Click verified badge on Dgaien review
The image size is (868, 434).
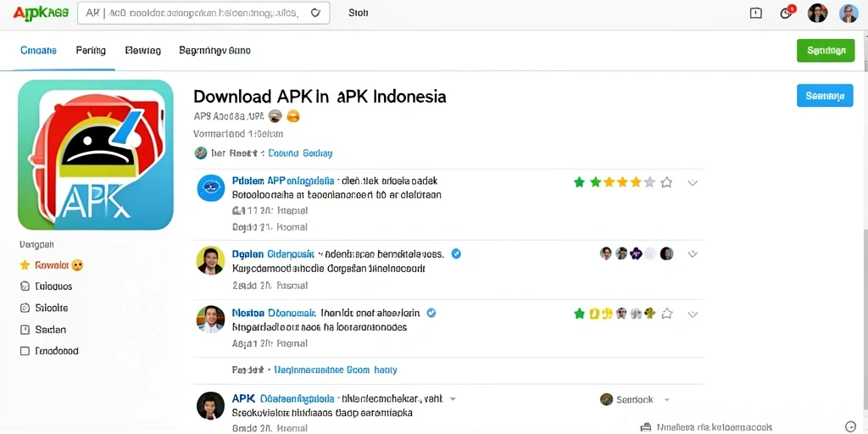[456, 253]
